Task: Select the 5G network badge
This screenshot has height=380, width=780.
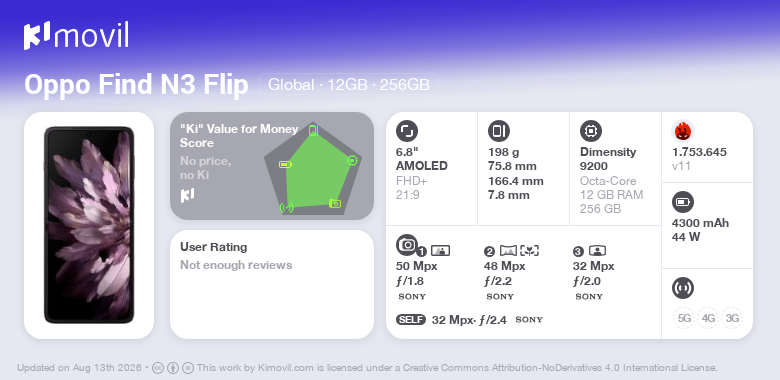Action: pos(684,318)
